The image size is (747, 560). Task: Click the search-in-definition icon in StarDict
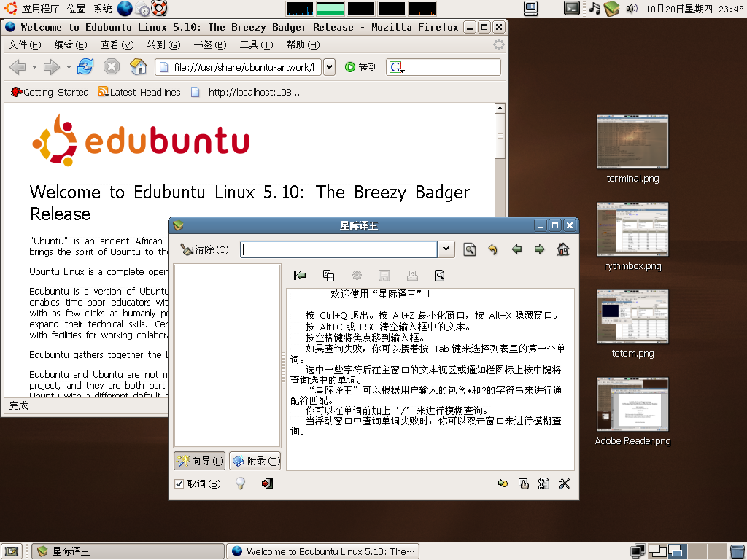click(x=440, y=275)
